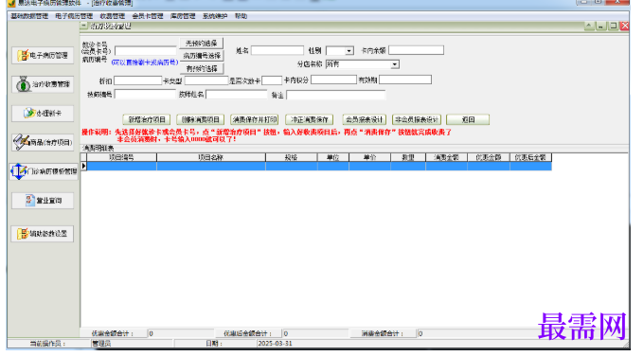Focus the 折扣 input field

[137, 80]
